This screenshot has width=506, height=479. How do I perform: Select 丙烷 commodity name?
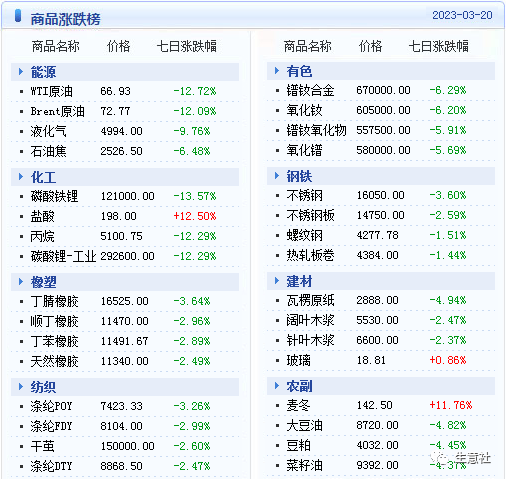pyautogui.click(x=42, y=236)
